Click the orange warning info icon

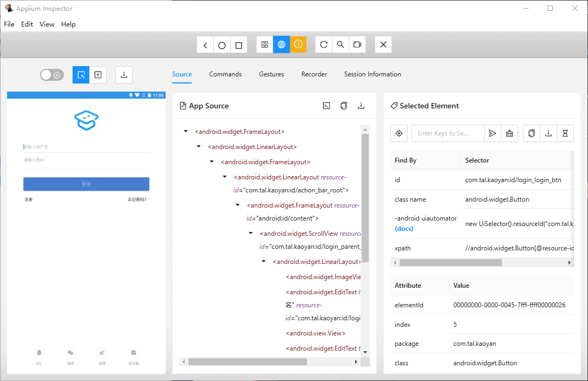point(298,44)
